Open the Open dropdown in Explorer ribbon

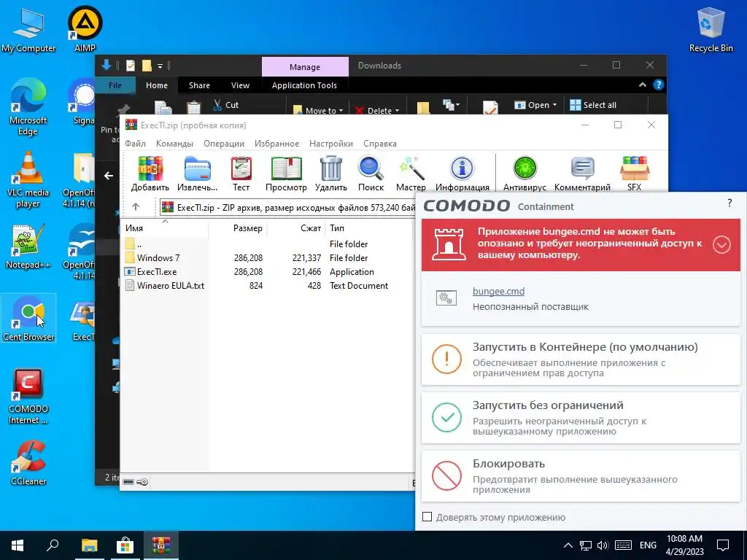[x=535, y=105]
